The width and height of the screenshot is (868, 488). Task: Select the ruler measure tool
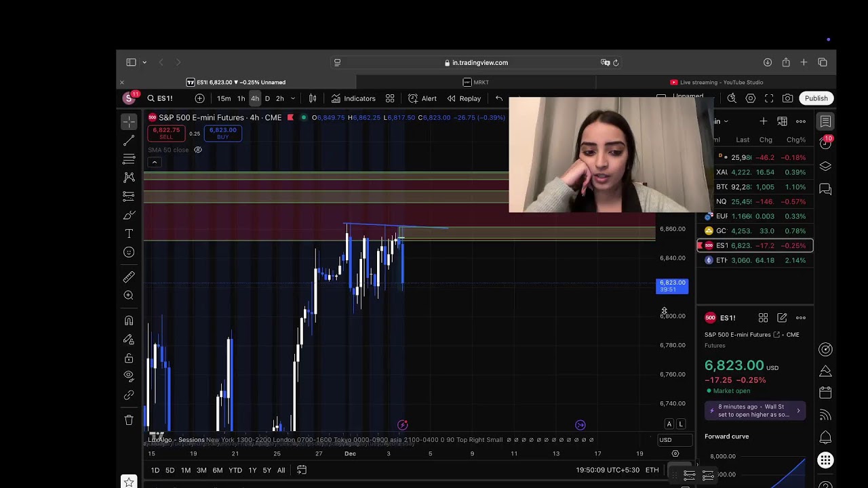pos(129,277)
